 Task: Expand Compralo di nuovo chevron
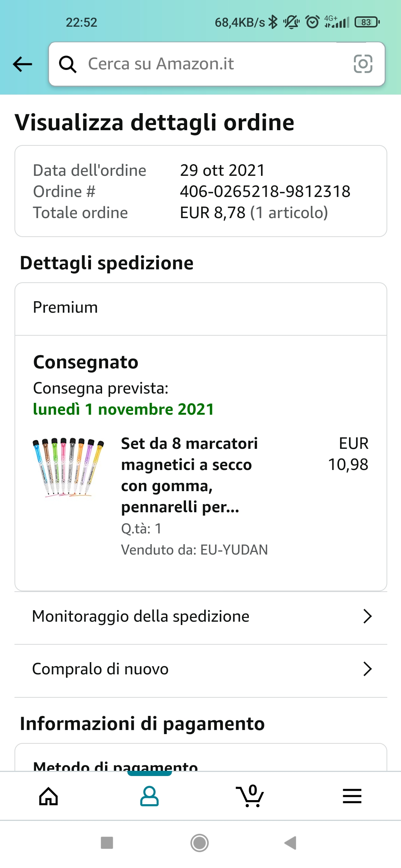367,669
